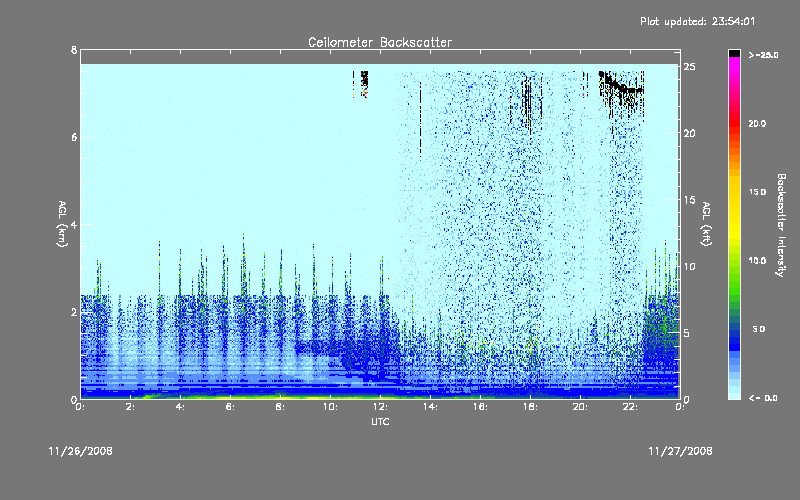Click the right axis kft tick label 20
800x500 pixels.
pos(689,133)
